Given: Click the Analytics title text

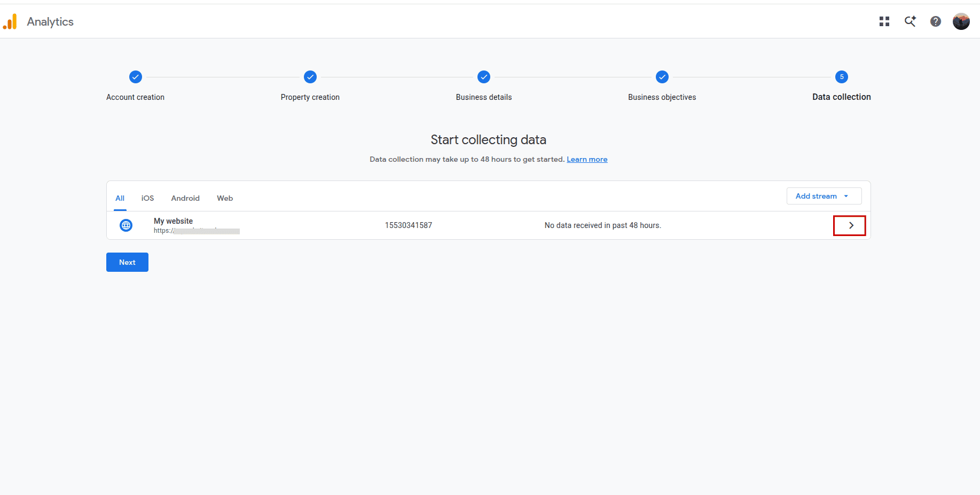Looking at the screenshot, I should click(x=50, y=21).
